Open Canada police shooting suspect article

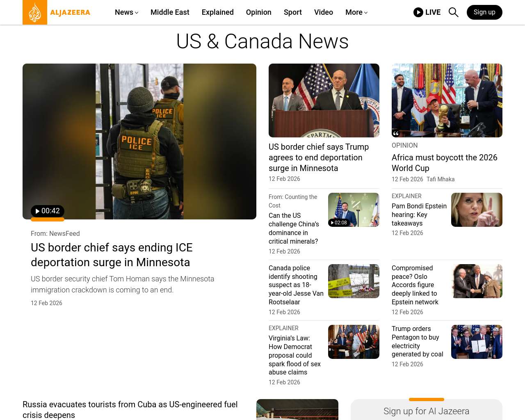click(296, 285)
